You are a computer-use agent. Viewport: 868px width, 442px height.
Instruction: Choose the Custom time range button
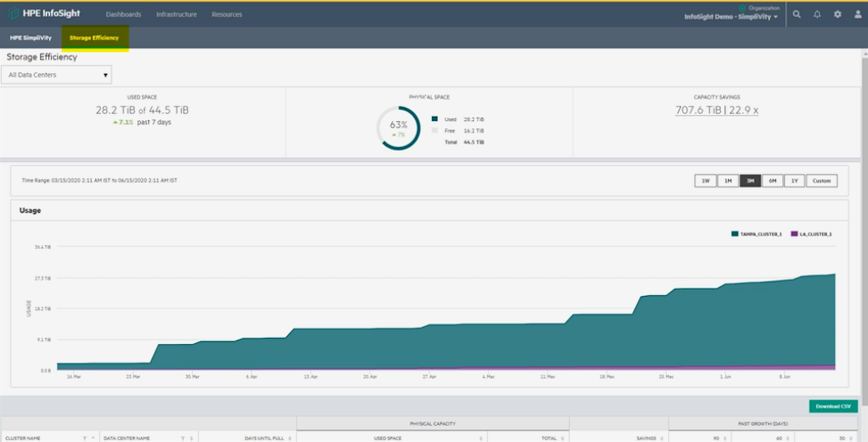[x=821, y=181]
